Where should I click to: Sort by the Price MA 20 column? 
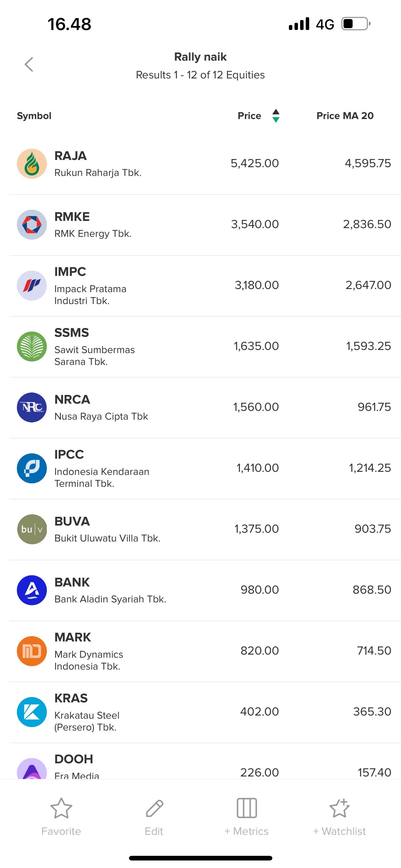coord(345,116)
